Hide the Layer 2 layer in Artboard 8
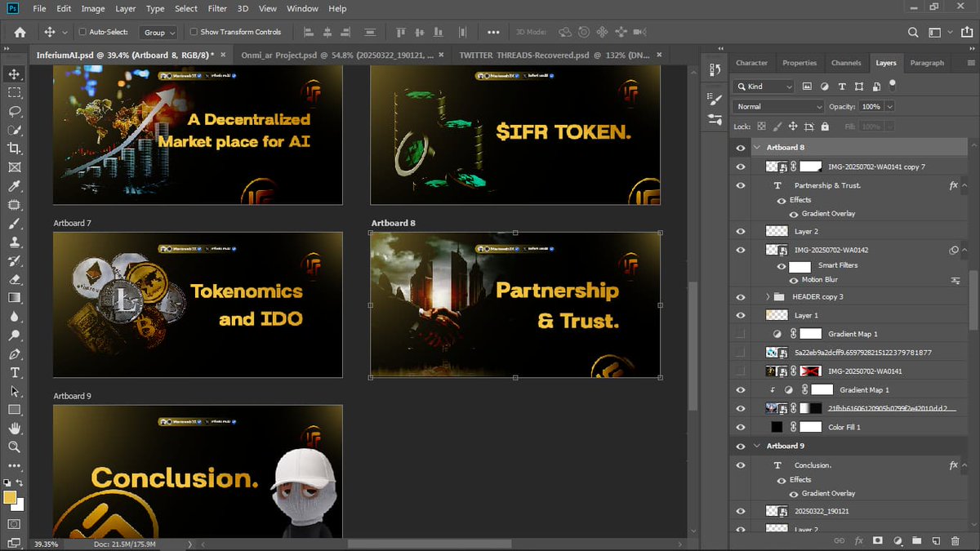980x551 pixels. click(x=741, y=231)
